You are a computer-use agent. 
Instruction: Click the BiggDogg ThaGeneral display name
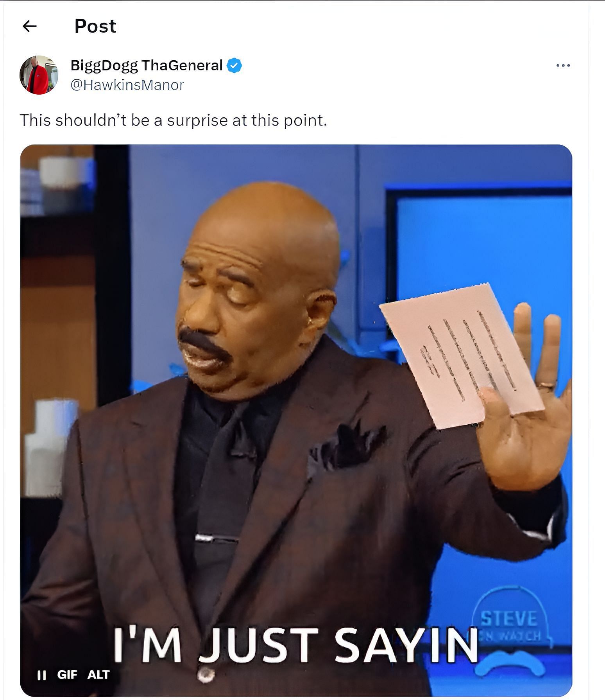click(147, 65)
